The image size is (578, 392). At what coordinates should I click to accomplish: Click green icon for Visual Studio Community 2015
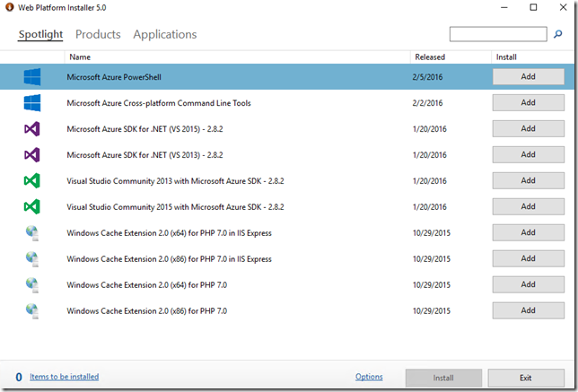click(32, 206)
